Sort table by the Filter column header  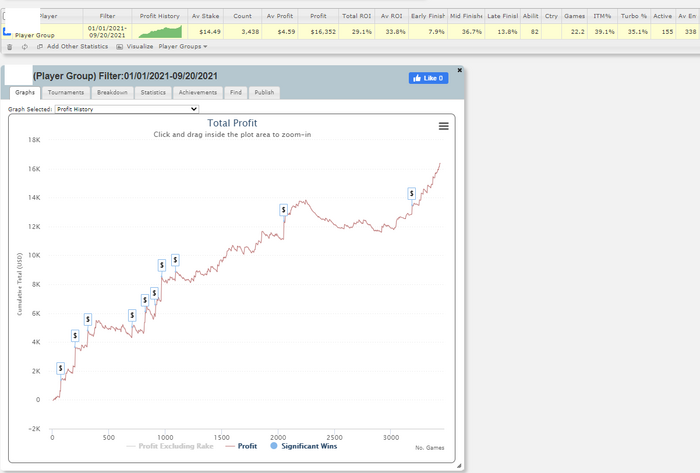click(107, 16)
